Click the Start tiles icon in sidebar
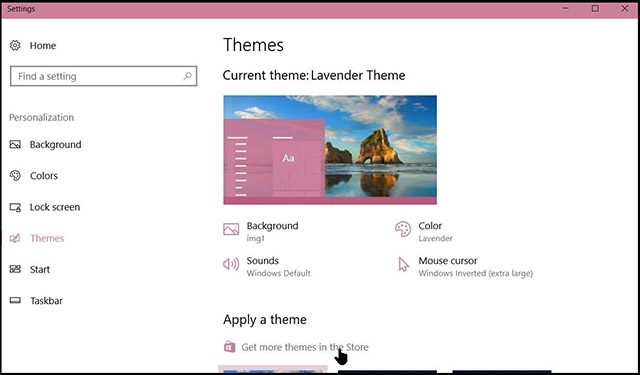 pyautogui.click(x=15, y=269)
